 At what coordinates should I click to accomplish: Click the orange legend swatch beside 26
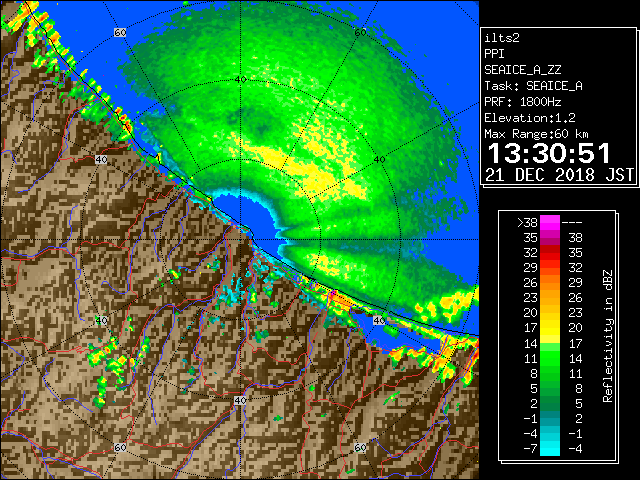click(550, 282)
